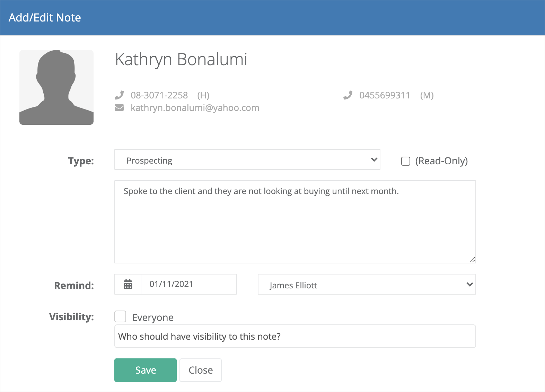Click the home phone icon
The height and width of the screenshot is (392, 545).
(x=119, y=95)
